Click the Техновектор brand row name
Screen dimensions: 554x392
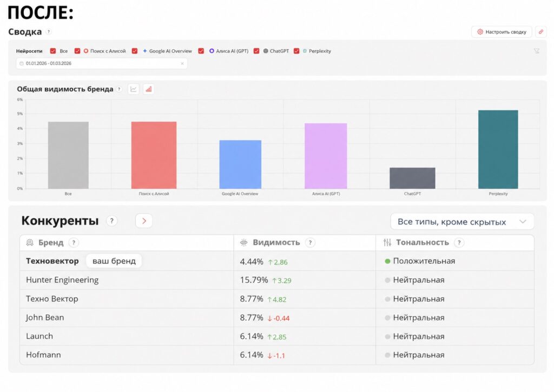pos(52,261)
